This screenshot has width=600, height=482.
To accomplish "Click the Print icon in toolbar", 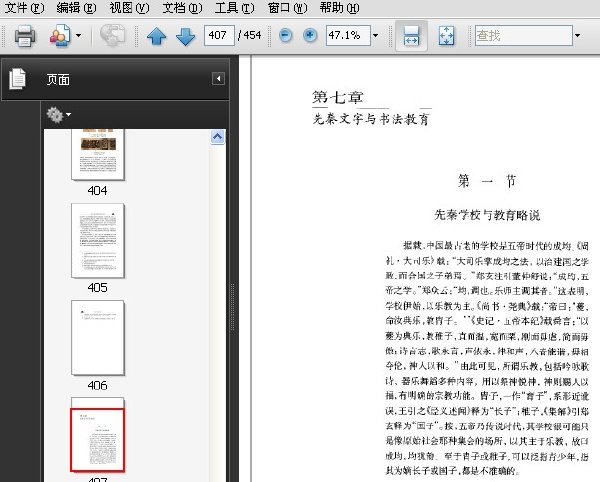I will (x=25, y=36).
